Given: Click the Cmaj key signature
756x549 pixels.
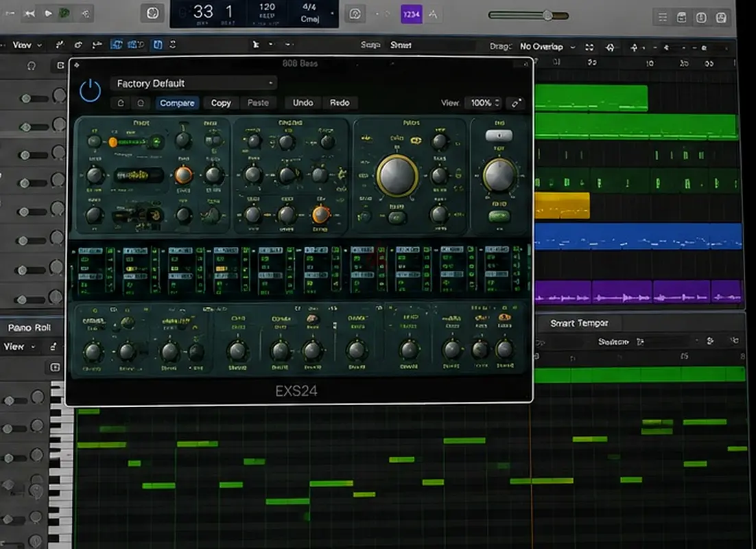Looking at the screenshot, I should tap(309, 19).
